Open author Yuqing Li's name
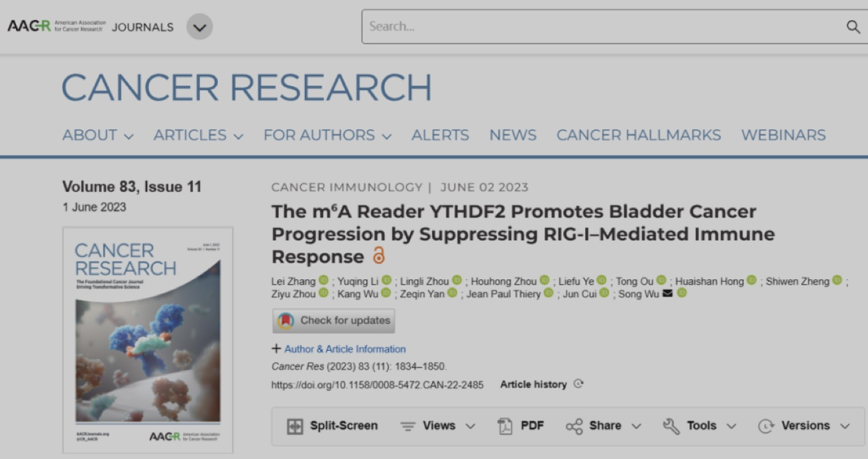 point(358,281)
